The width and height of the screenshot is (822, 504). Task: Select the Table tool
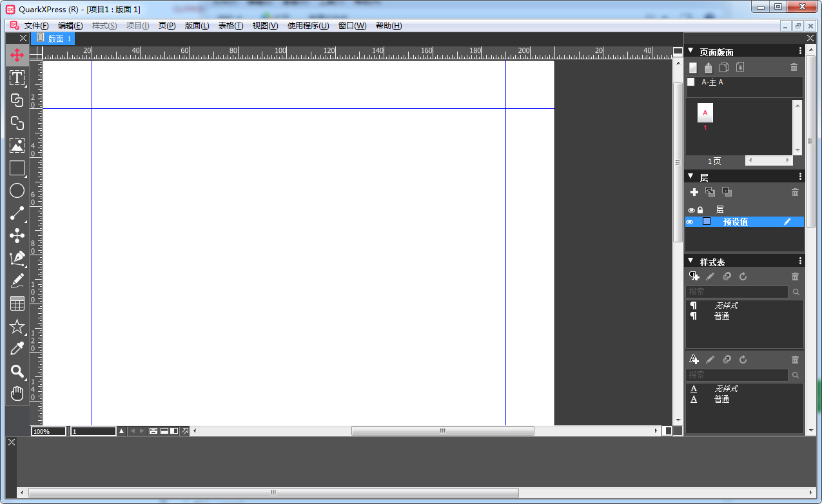pyautogui.click(x=17, y=304)
